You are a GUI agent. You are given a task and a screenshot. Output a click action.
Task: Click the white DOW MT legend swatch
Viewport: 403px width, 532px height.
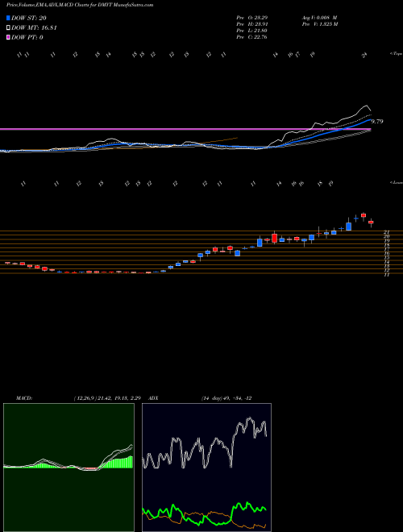pyautogui.click(x=8, y=28)
